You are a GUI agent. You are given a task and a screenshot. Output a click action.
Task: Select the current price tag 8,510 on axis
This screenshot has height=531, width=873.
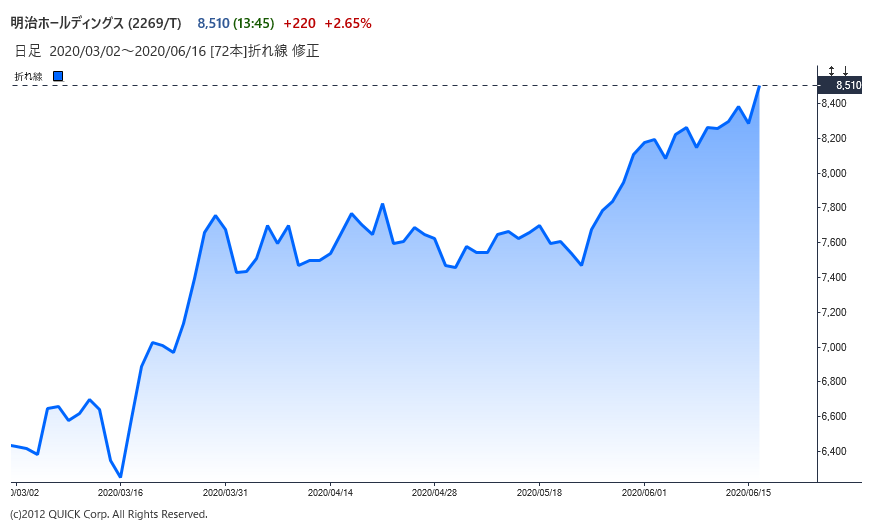click(840, 85)
